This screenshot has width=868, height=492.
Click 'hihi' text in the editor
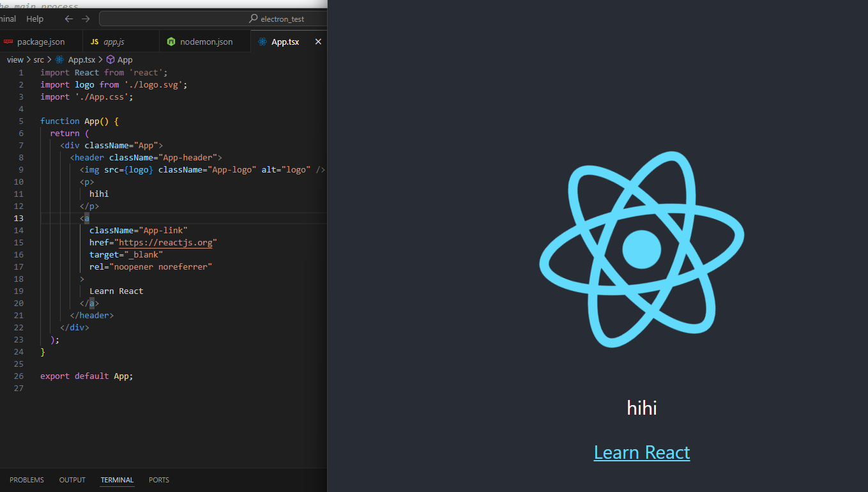click(99, 194)
